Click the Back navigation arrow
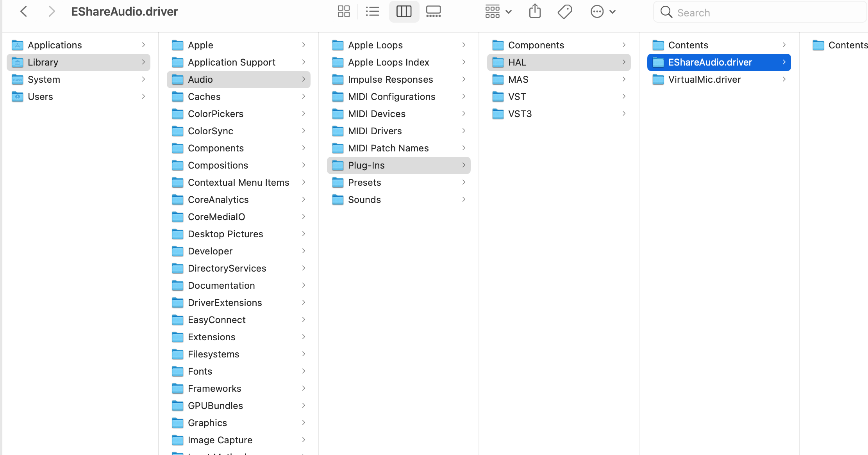The width and height of the screenshot is (868, 455). point(24,12)
